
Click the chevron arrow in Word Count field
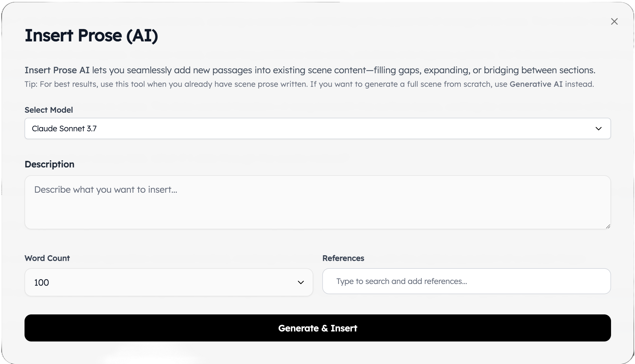[x=301, y=282]
